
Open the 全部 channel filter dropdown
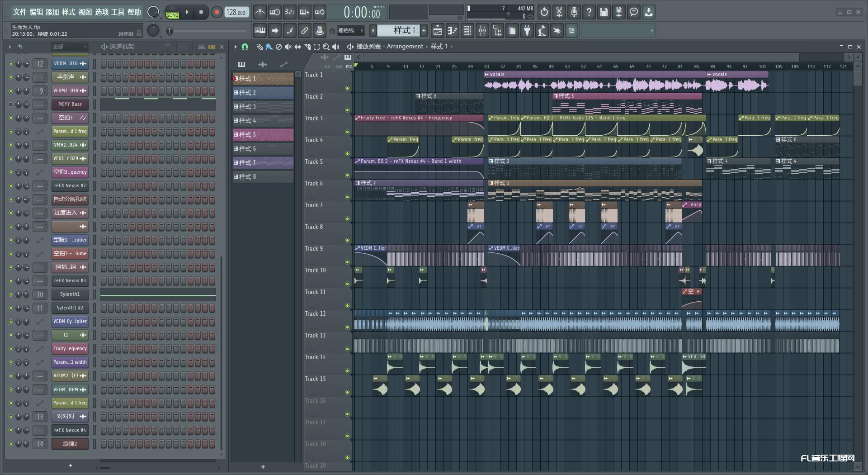69,47
